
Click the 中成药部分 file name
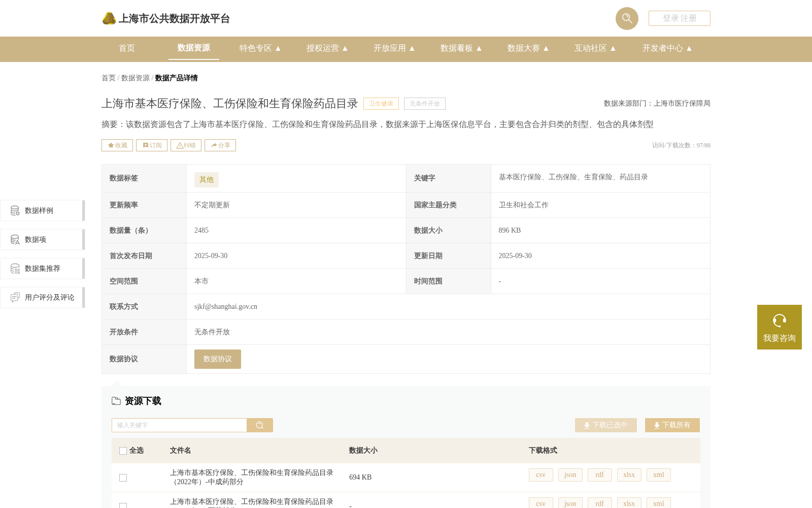coord(252,477)
